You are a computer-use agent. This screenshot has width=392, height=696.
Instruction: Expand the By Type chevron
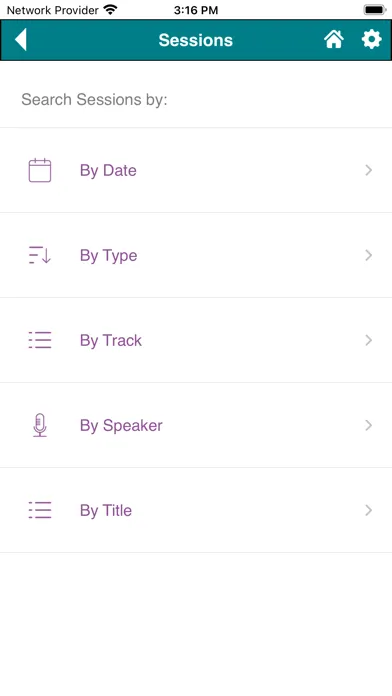pos(368,255)
